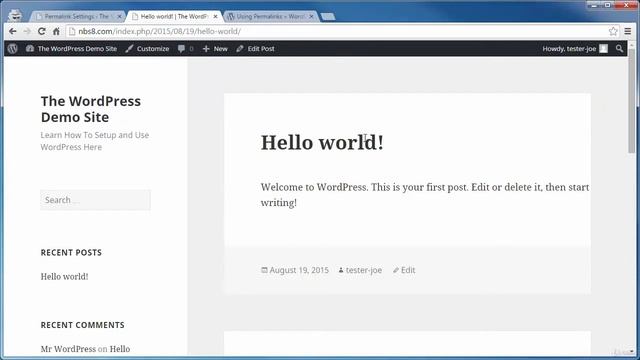
Task: Click the person icon beside tester-joe
Action: [341, 270]
